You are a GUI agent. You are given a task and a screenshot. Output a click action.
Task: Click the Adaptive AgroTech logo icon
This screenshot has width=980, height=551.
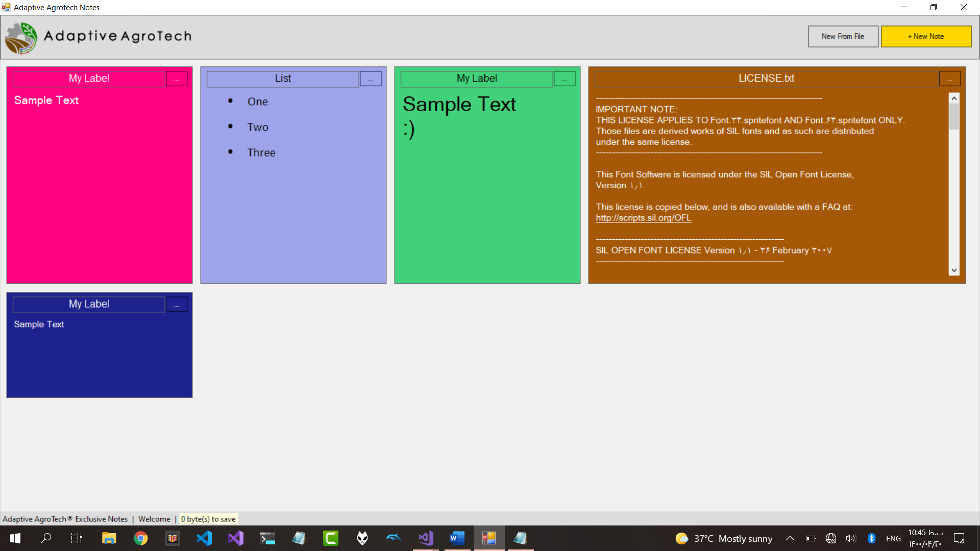tap(21, 38)
